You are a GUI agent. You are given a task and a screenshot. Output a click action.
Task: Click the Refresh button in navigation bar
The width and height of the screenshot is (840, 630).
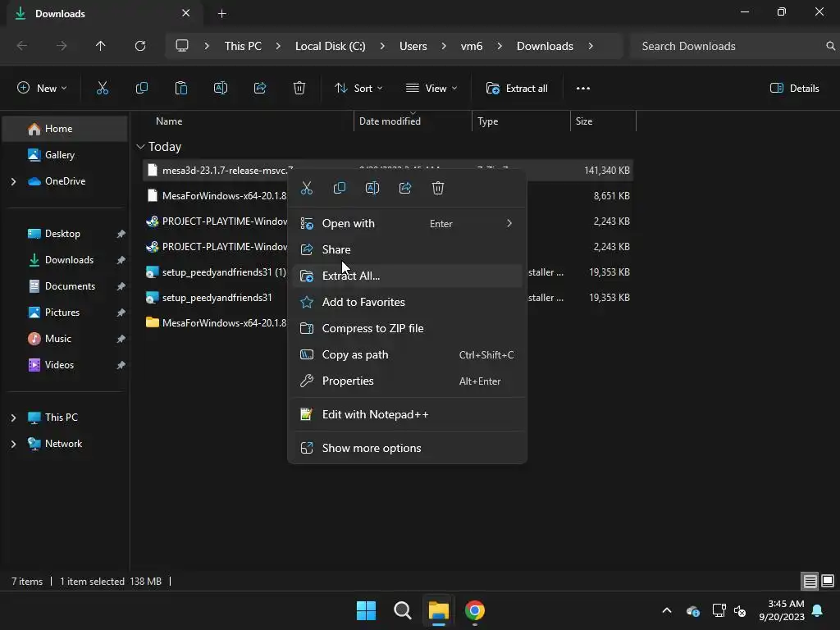140,46
